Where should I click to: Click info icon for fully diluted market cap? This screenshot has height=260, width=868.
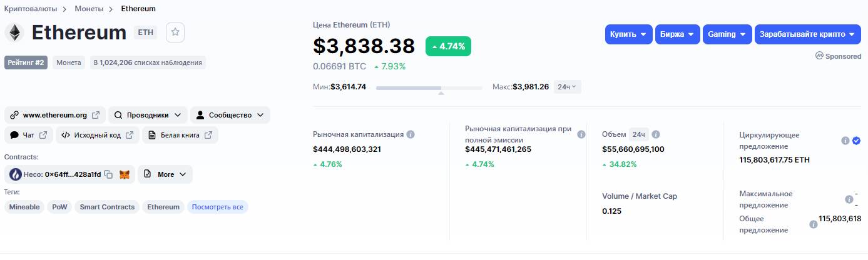[581, 134]
